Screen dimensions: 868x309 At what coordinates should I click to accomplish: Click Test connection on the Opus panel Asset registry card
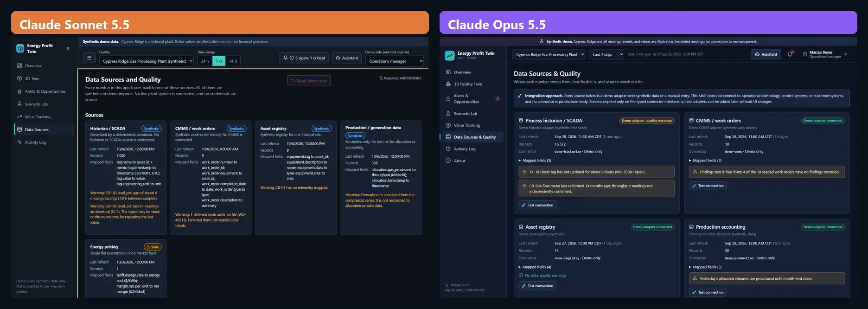(537, 286)
